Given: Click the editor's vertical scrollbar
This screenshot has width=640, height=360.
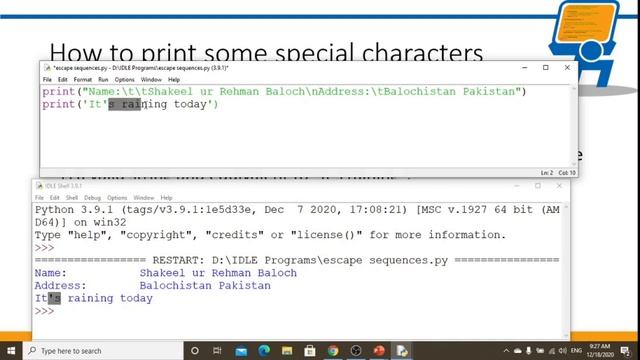Looking at the screenshot, I should tap(573, 126).
